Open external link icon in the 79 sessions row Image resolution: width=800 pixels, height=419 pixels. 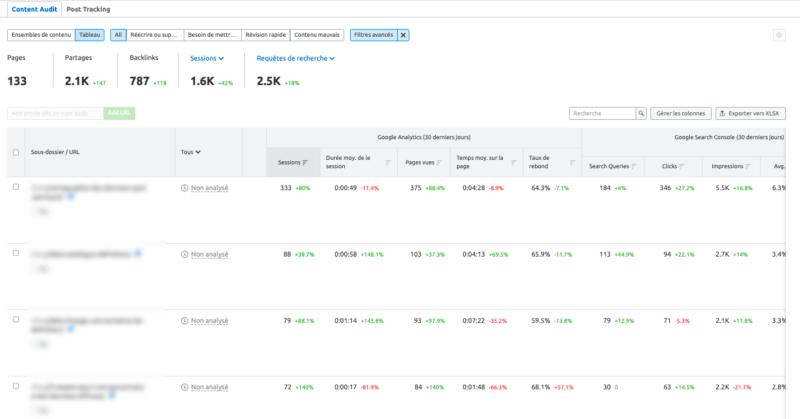pos(71,329)
